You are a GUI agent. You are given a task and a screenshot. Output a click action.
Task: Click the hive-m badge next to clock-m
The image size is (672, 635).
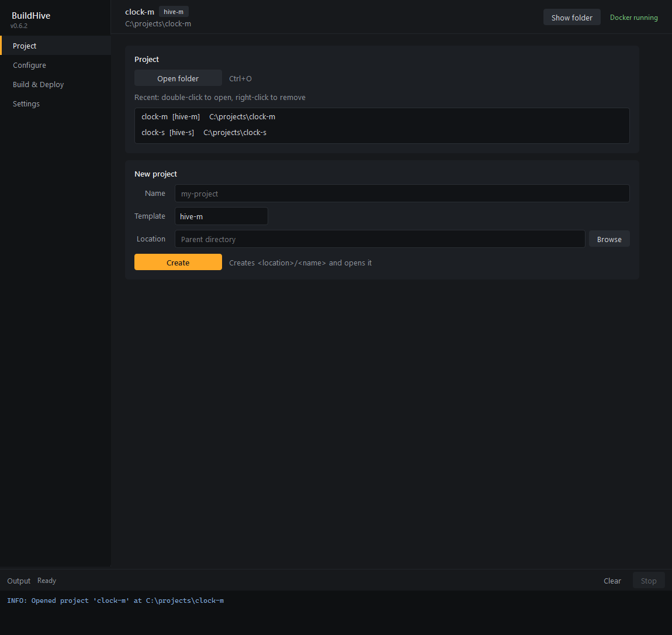pyautogui.click(x=174, y=12)
